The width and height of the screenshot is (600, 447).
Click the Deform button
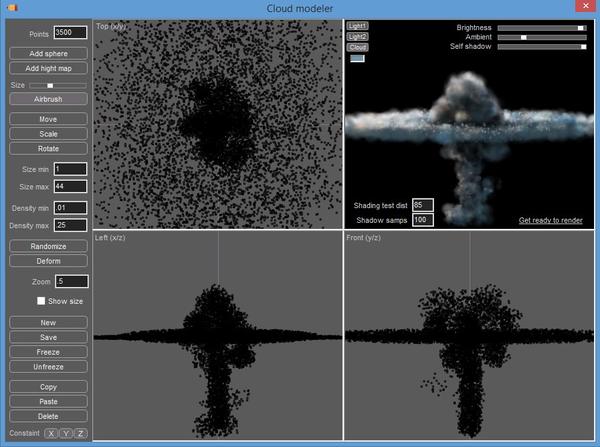click(x=48, y=261)
